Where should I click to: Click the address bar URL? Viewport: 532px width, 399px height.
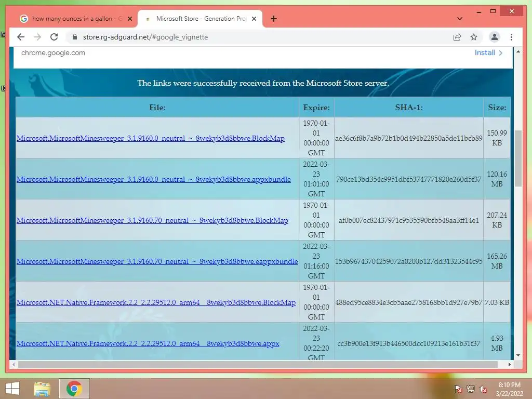(145, 37)
